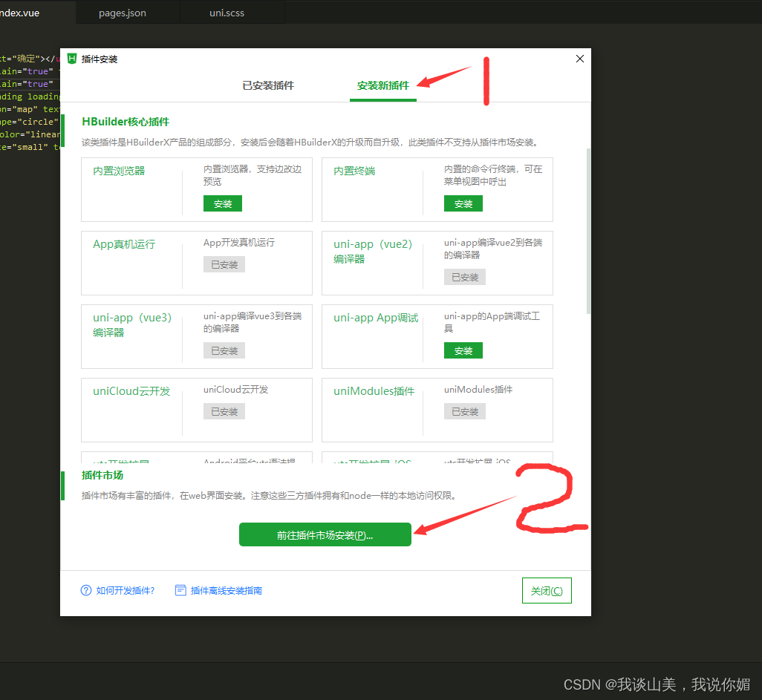Click 已安装 on uniCloud云开发 plugin

224,410
